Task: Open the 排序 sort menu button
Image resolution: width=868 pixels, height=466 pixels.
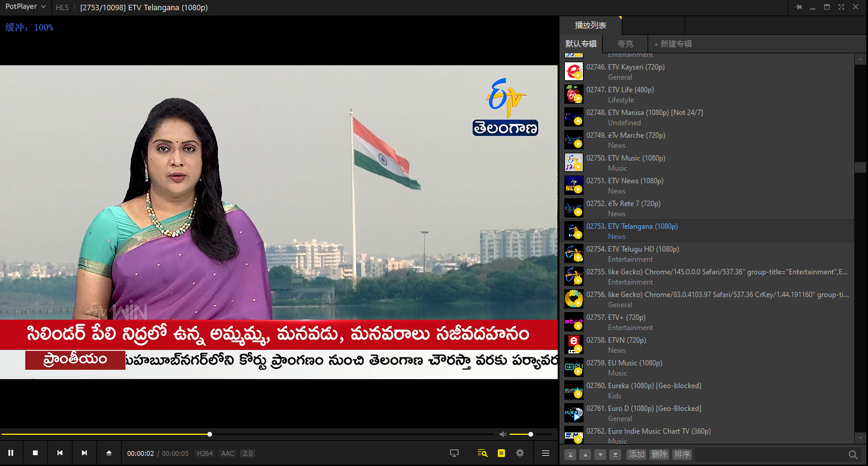Action: pos(682,455)
